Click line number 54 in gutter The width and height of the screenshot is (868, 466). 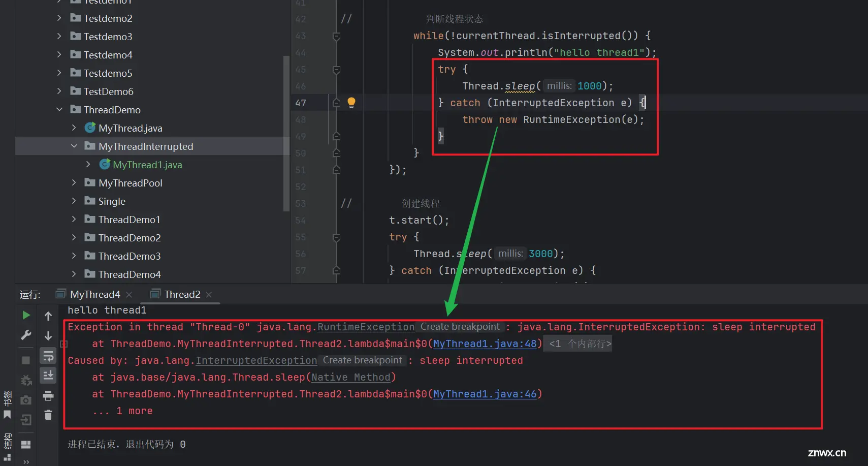point(301,221)
